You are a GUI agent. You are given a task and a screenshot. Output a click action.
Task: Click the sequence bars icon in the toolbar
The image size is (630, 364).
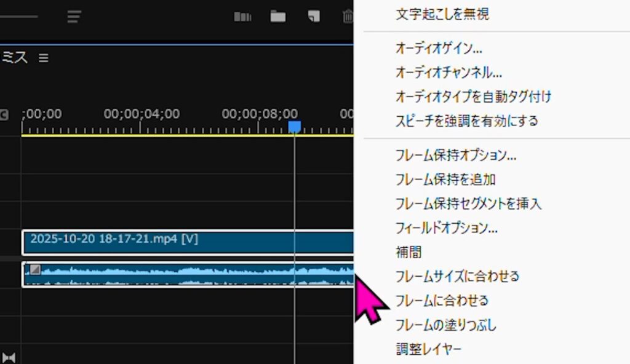point(242,17)
